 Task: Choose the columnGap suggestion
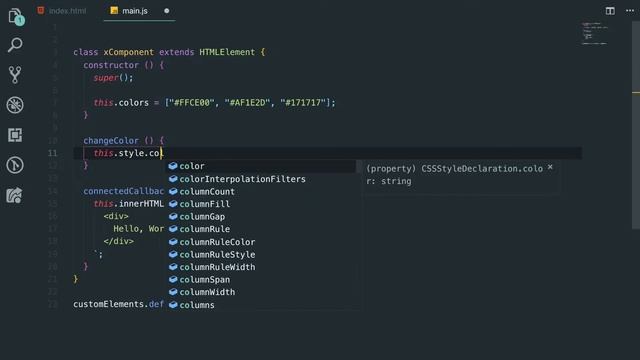click(x=262, y=217)
